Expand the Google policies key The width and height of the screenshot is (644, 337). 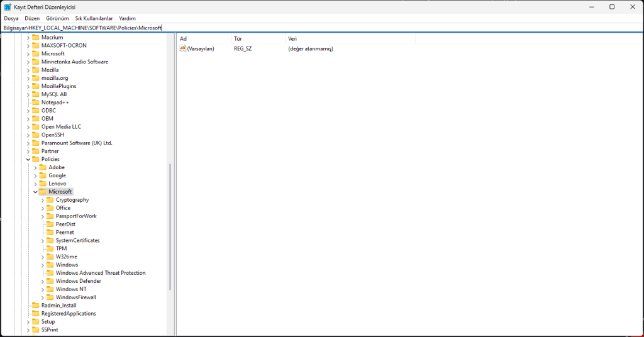click(x=35, y=175)
